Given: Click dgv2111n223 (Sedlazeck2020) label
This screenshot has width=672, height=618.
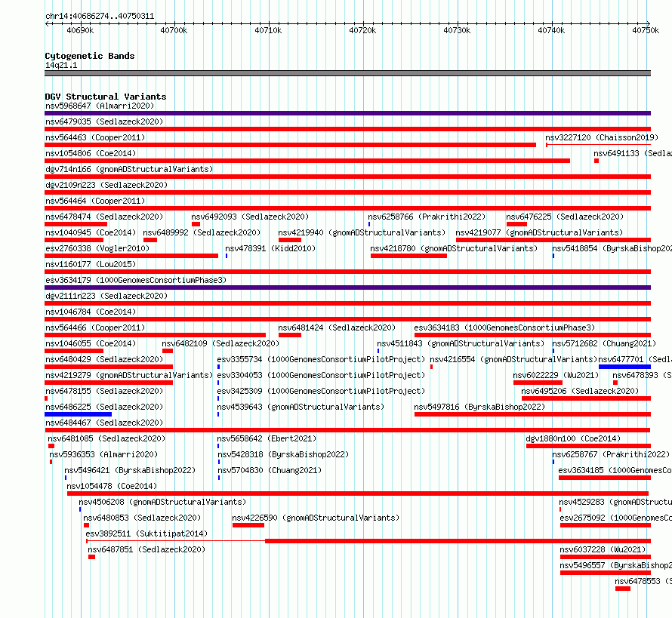Looking at the screenshot, I should click(106, 296).
